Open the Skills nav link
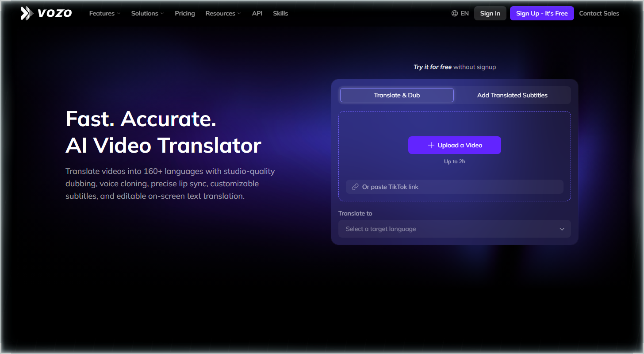The height and width of the screenshot is (354, 644). [280, 13]
